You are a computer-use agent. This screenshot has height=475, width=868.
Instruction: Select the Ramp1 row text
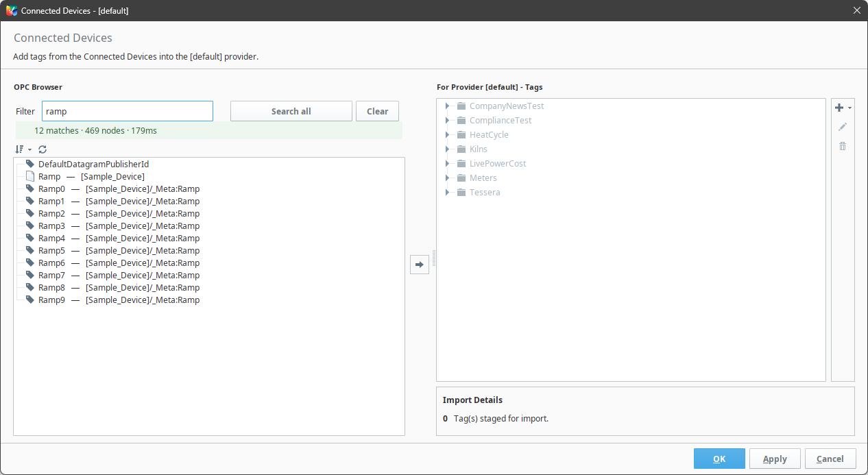pyautogui.click(x=119, y=201)
